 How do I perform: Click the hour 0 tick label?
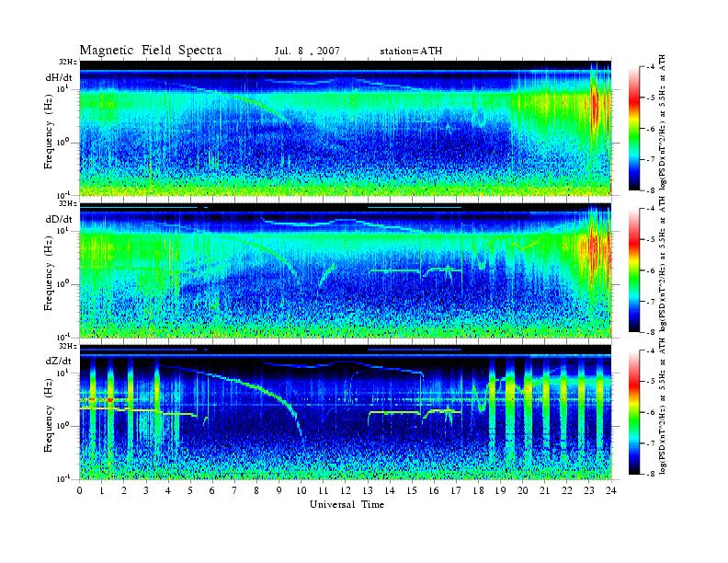point(80,490)
